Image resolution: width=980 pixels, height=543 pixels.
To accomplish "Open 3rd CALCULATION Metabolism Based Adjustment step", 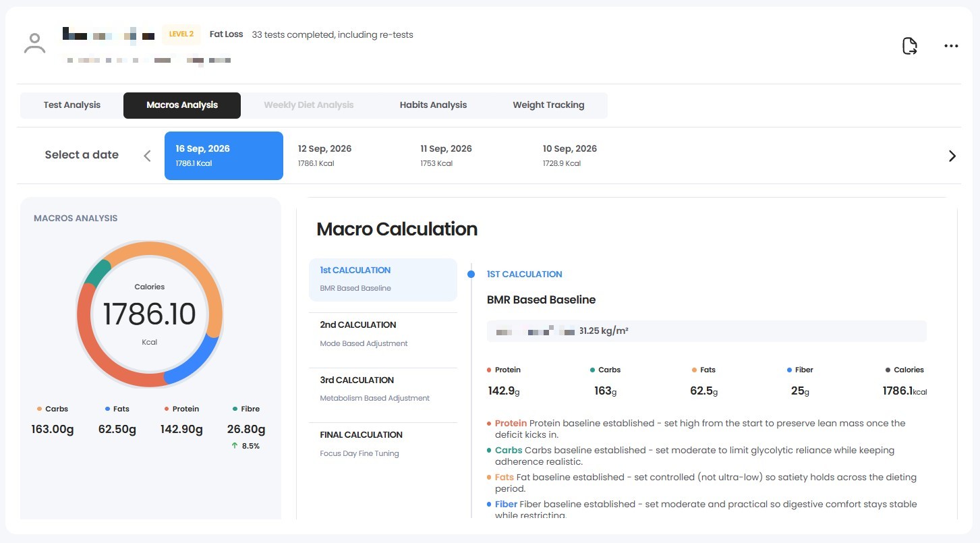I will (383, 389).
